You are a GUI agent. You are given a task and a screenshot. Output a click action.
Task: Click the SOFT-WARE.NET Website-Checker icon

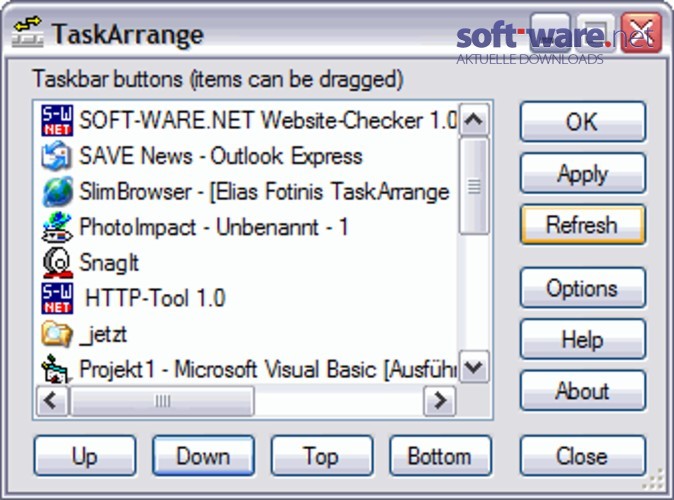coord(57,120)
